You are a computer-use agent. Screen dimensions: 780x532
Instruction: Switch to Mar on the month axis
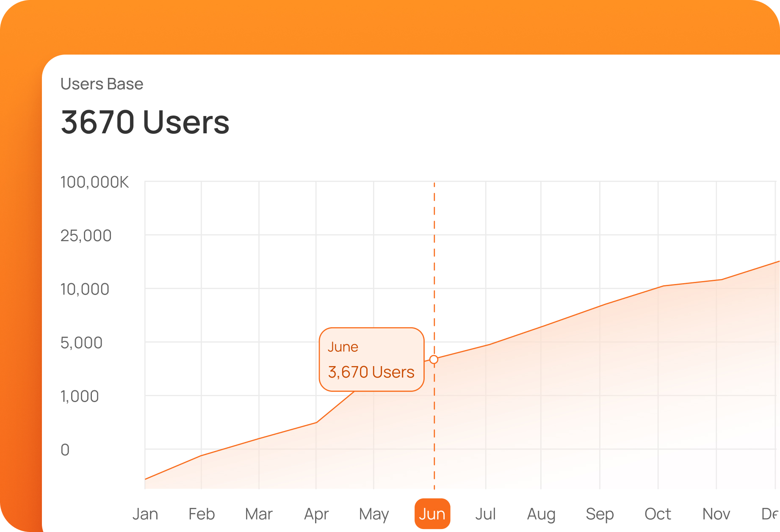259,514
